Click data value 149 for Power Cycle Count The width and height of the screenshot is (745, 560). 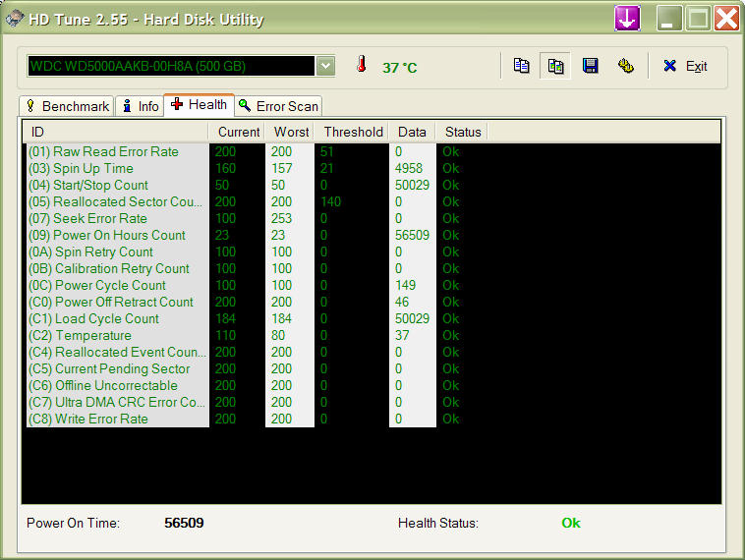pos(405,285)
